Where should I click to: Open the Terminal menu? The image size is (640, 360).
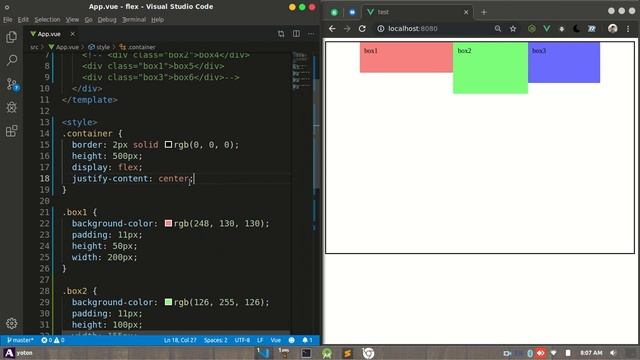(x=134, y=20)
